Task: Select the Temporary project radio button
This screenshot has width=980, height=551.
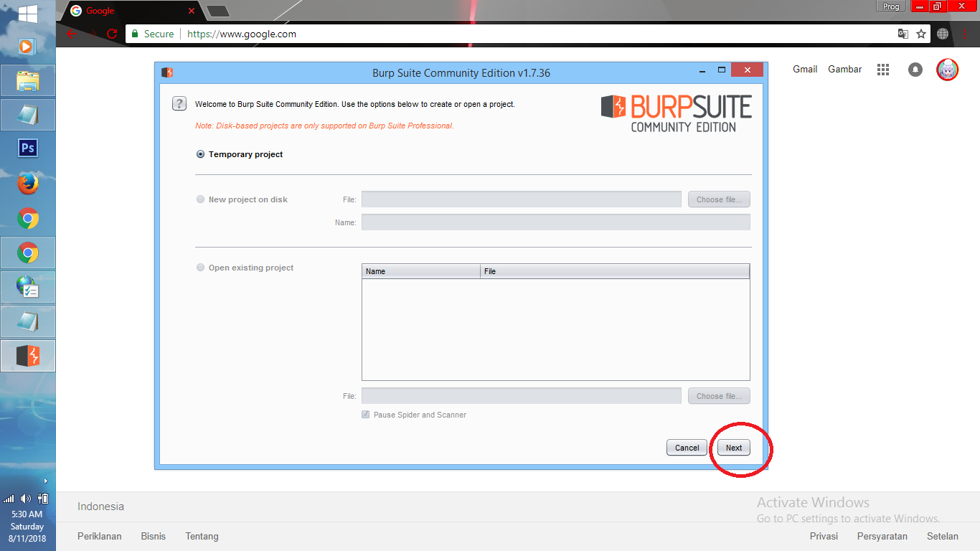Action: (x=200, y=154)
